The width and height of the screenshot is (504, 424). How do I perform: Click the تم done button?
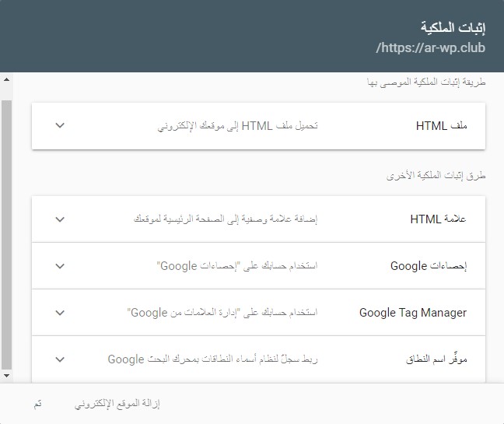pos(38,404)
